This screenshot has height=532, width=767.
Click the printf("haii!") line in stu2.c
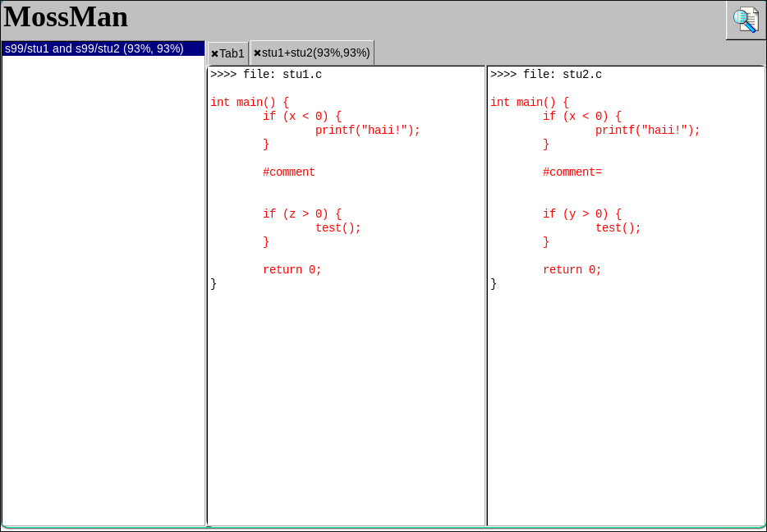pos(647,130)
